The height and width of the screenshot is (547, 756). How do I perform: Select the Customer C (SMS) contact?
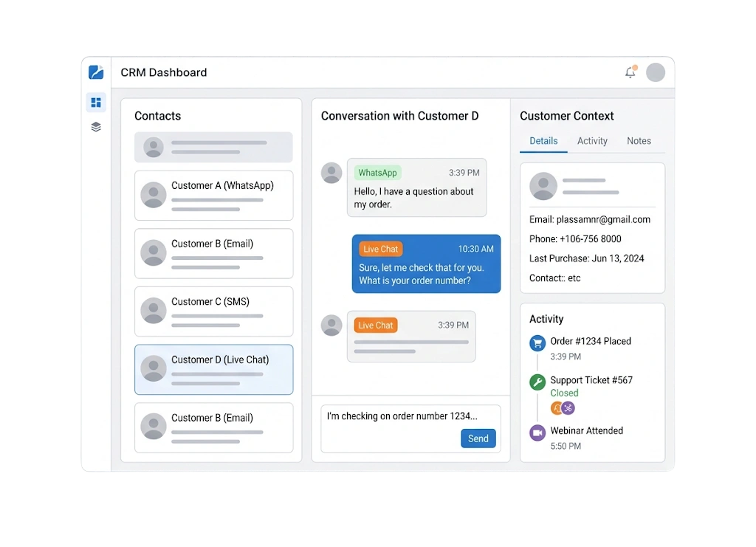pos(213,312)
